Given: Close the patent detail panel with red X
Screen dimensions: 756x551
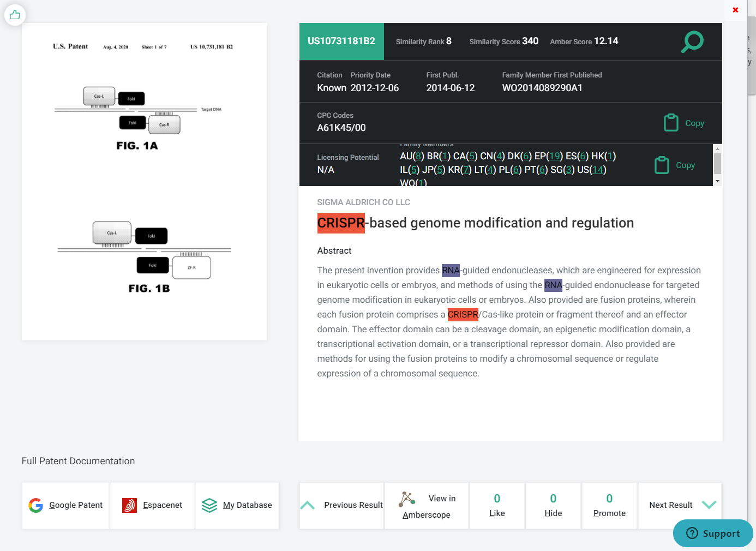Looking at the screenshot, I should click(735, 10).
